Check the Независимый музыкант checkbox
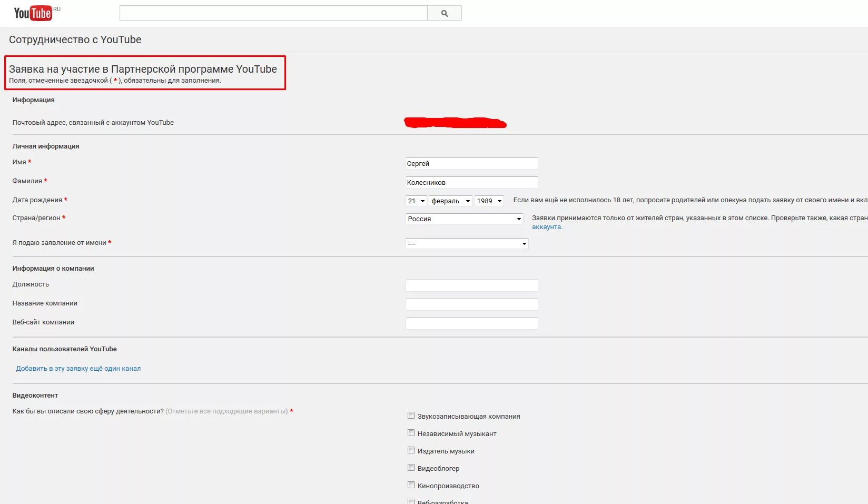The image size is (868, 504). pyautogui.click(x=411, y=433)
